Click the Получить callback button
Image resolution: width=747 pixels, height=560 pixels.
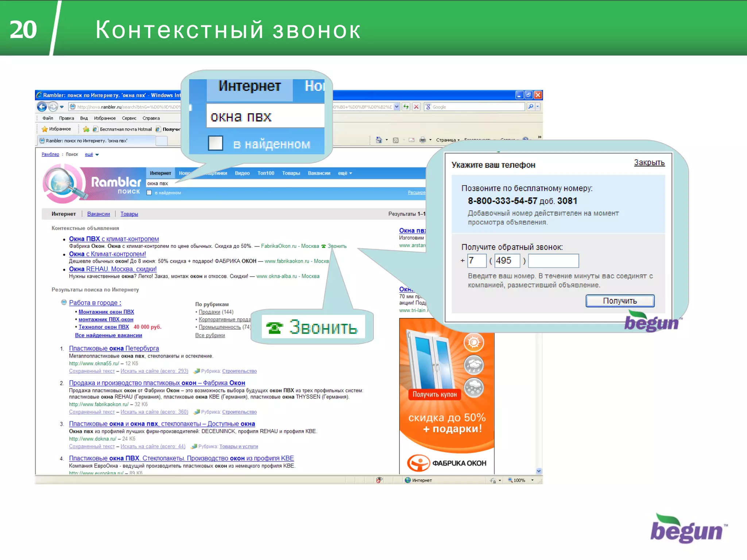pos(620,301)
